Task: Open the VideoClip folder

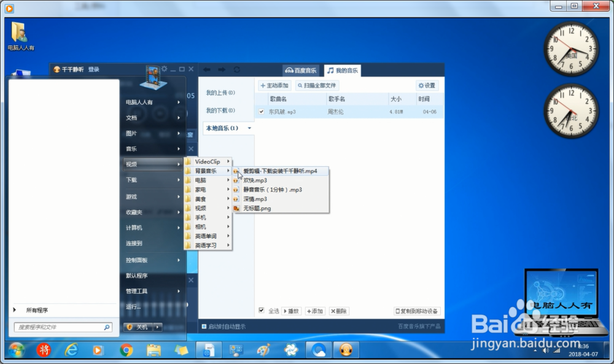Action: tap(208, 161)
